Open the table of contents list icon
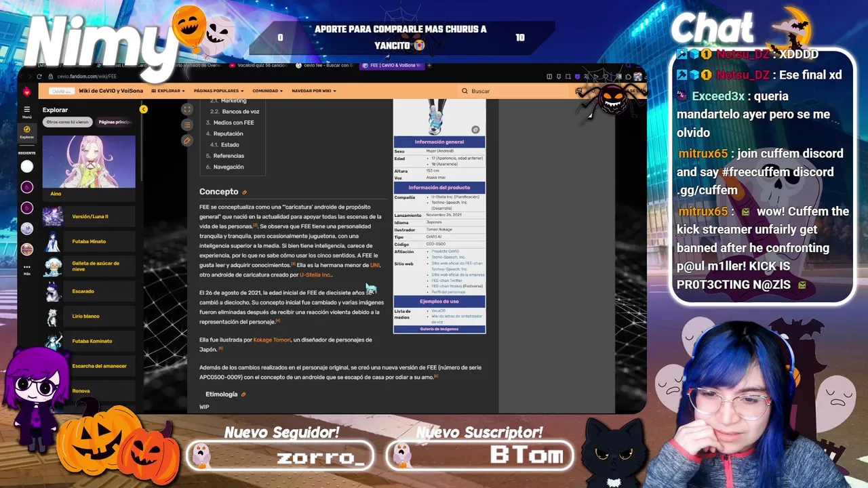This screenshot has width=868, height=488. coord(187,125)
